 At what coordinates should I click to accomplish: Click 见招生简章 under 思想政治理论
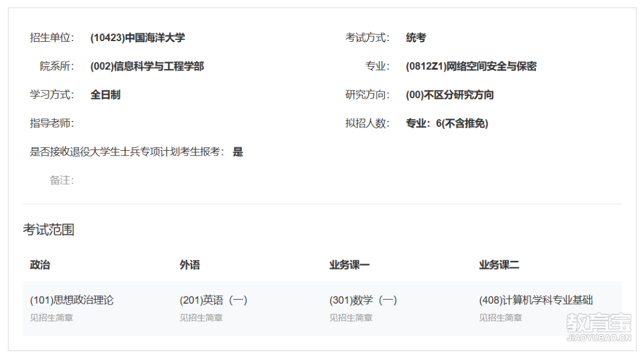(x=51, y=317)
